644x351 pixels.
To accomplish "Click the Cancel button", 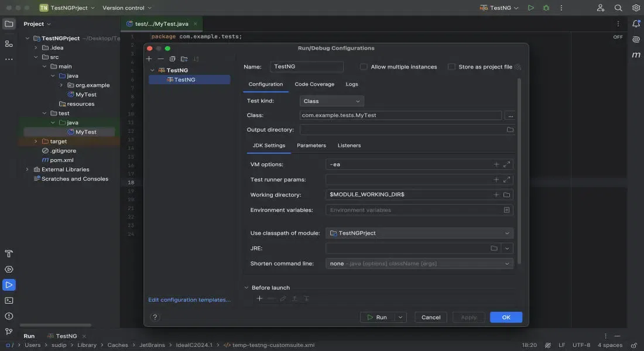I will click(x=431, y=317).
